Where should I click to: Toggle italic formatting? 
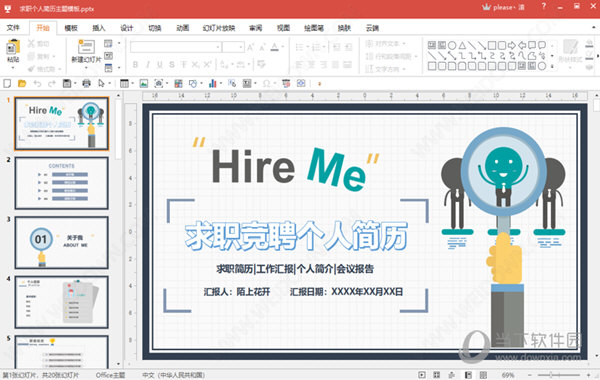[x=147, y=65]
